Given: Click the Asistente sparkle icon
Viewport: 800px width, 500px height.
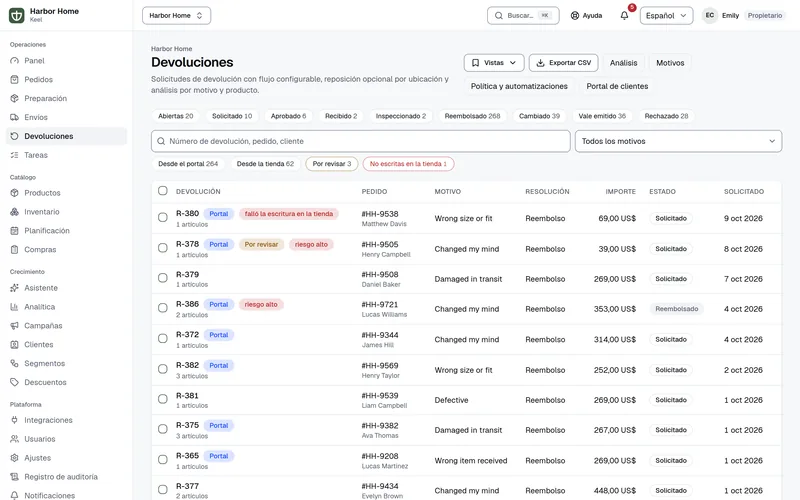Looking at the screenshot, I should tap(14, 288).
